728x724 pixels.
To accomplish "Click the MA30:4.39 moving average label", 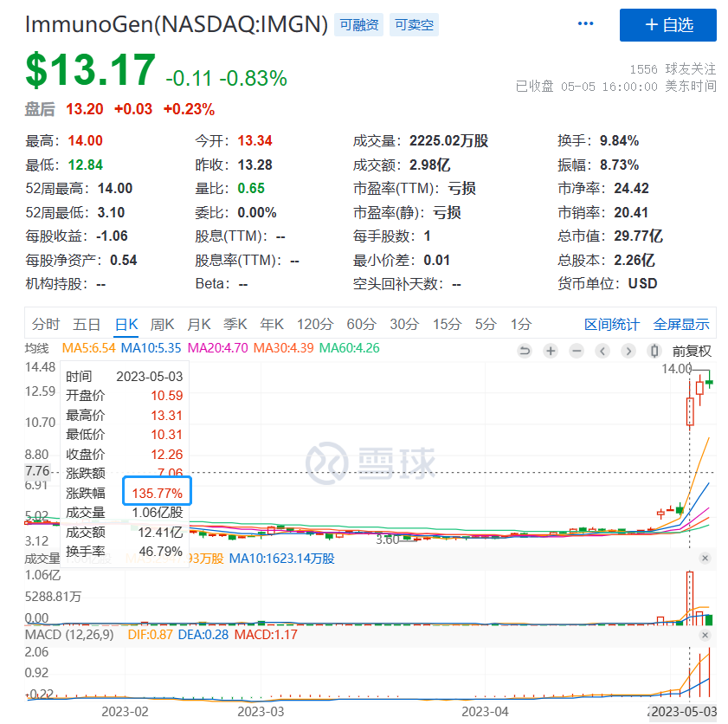I will (x=283, y=348).
